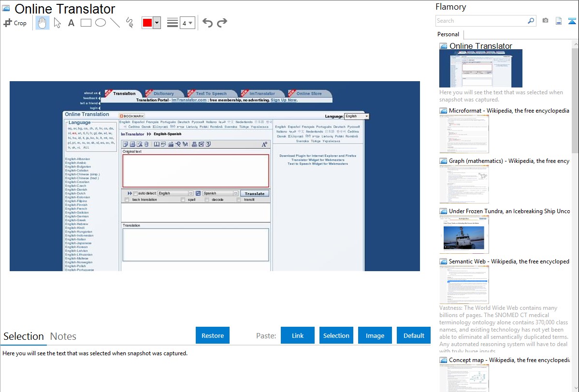
Task: Click the Microformat snapshot item icon
Action: [x=443, y=111]
